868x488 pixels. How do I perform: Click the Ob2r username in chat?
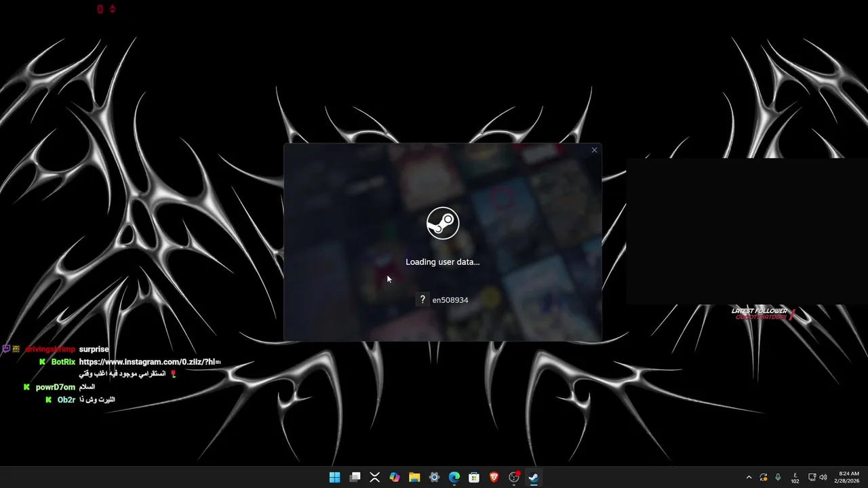pyautogui.click(x=66, y=400)
